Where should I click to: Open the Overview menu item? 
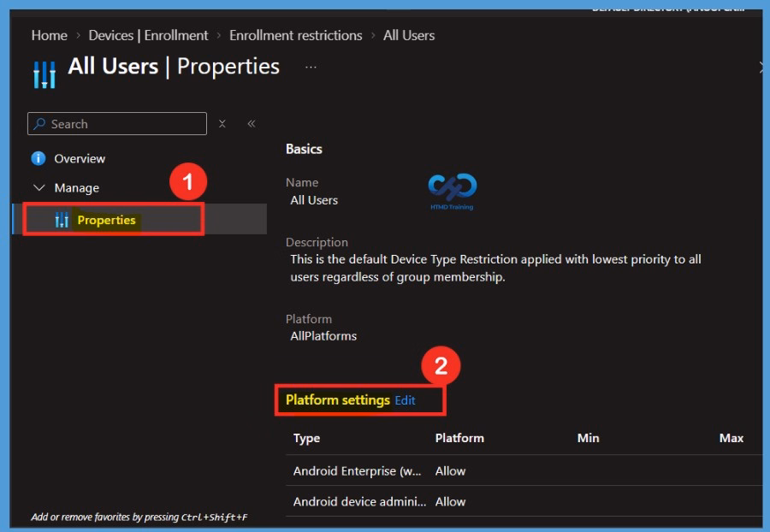[80, 158]
